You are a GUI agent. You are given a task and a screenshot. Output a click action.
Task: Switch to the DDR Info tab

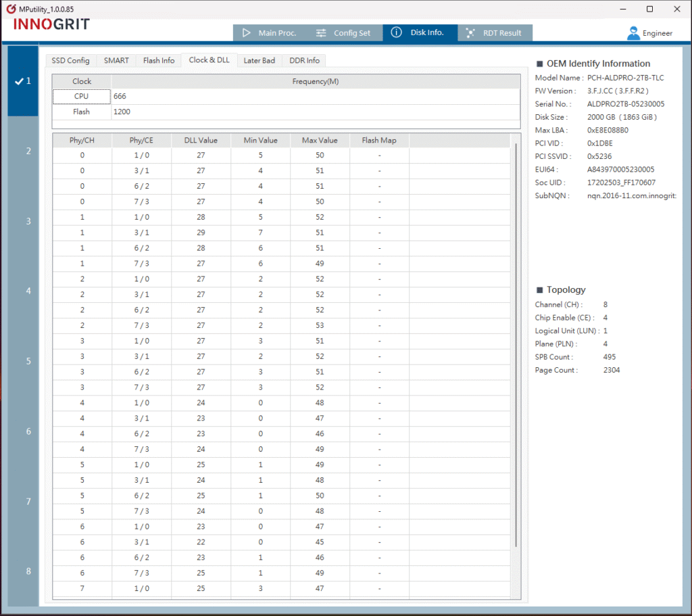[304, 61]
